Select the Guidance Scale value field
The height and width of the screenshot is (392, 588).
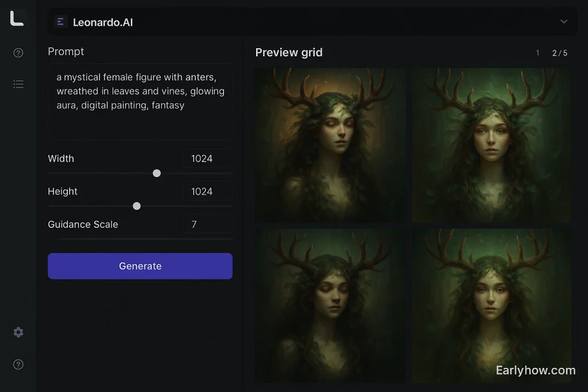207,224
